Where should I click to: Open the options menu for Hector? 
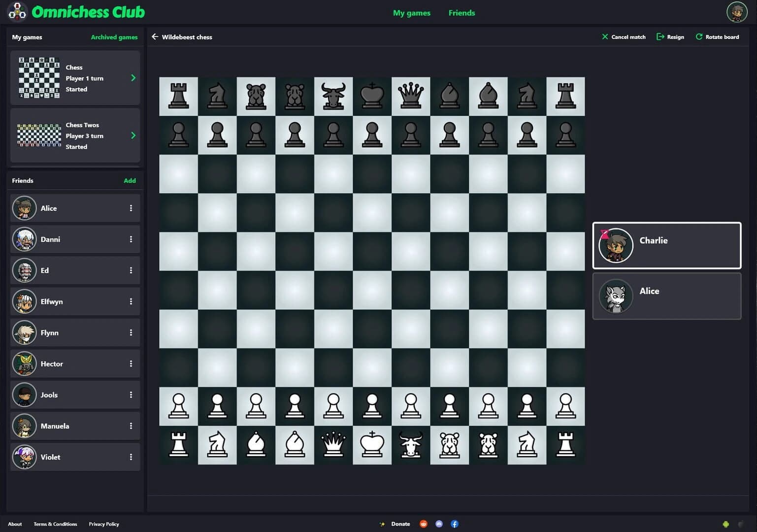pos(131,364)
